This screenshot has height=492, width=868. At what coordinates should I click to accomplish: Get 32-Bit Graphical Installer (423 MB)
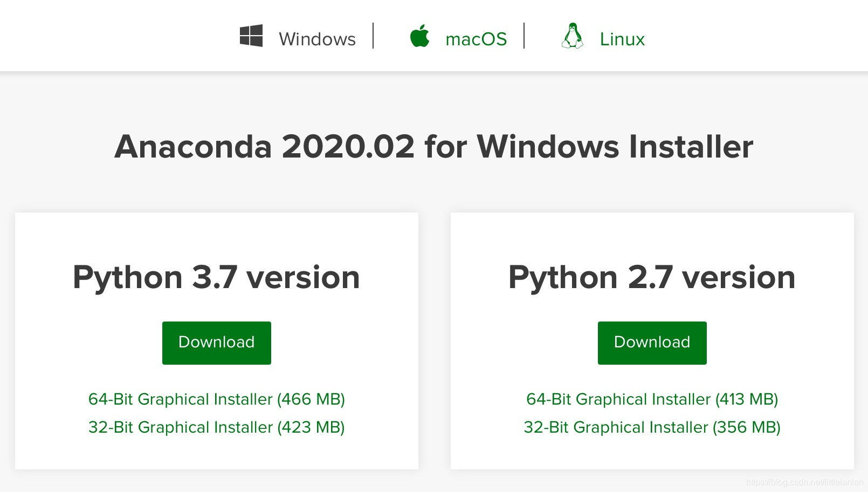[x=217, y=427]
